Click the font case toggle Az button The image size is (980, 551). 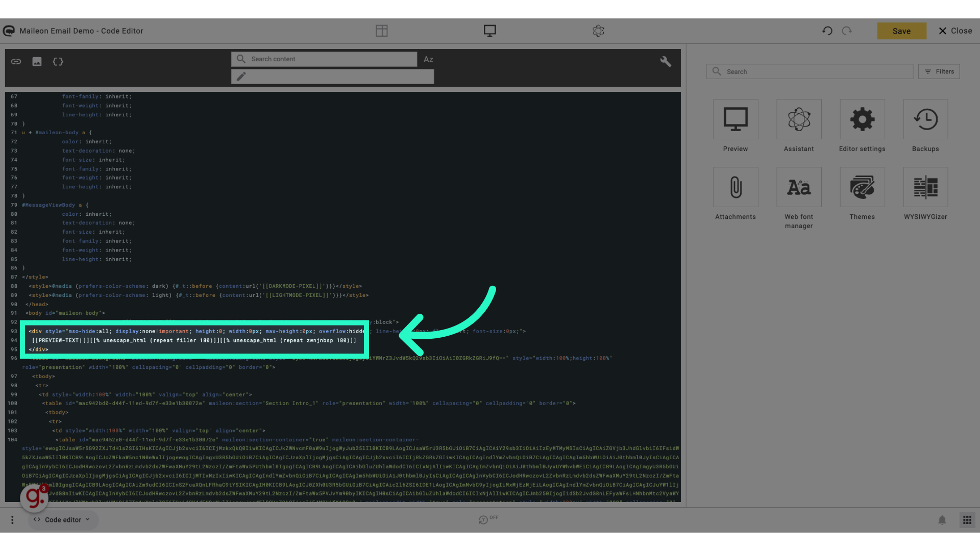point(428,59)
